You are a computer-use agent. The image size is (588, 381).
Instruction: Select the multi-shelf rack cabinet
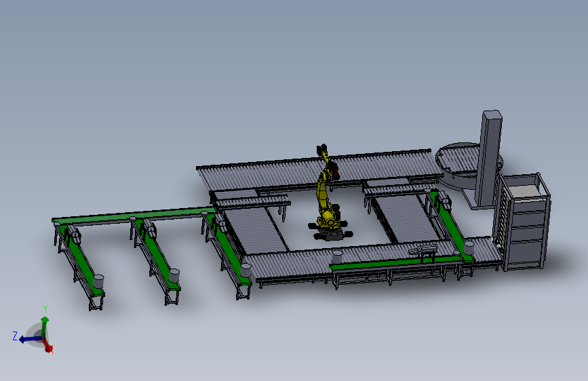coord(522,222)
